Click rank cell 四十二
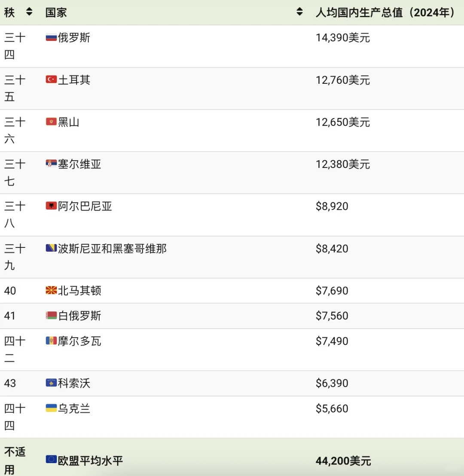This screenshot has width=464, height=476. (x=15, y=350)
